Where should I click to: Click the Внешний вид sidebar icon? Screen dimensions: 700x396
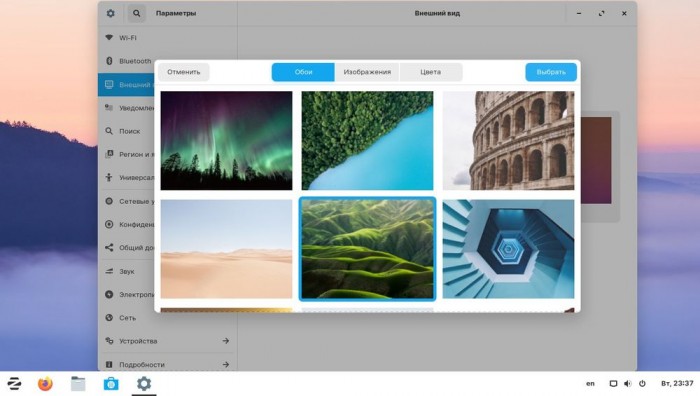[109, 84]
